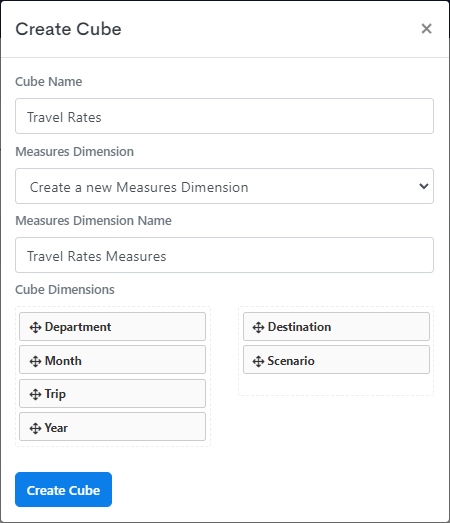
Task: Select the Department dimension label text
Action: point(78,327)
